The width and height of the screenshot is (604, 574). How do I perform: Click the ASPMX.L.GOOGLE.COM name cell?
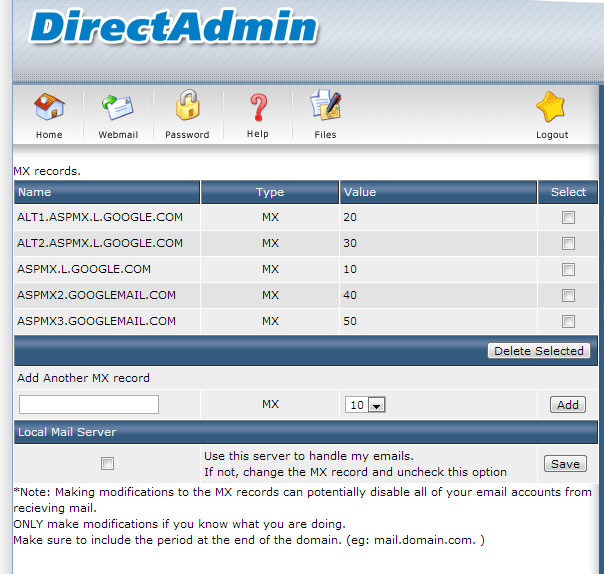point(107,269)
